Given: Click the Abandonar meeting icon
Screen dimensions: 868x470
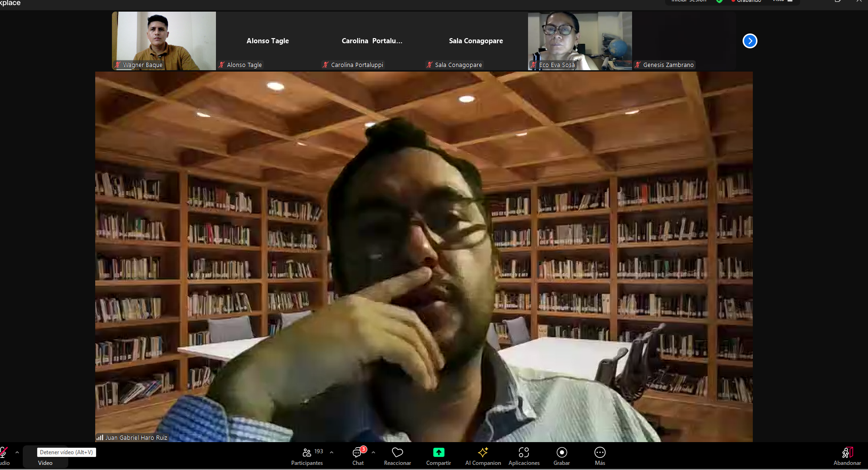Looking at the screenshot, I should pyautogui.click(x=847, y=452).
